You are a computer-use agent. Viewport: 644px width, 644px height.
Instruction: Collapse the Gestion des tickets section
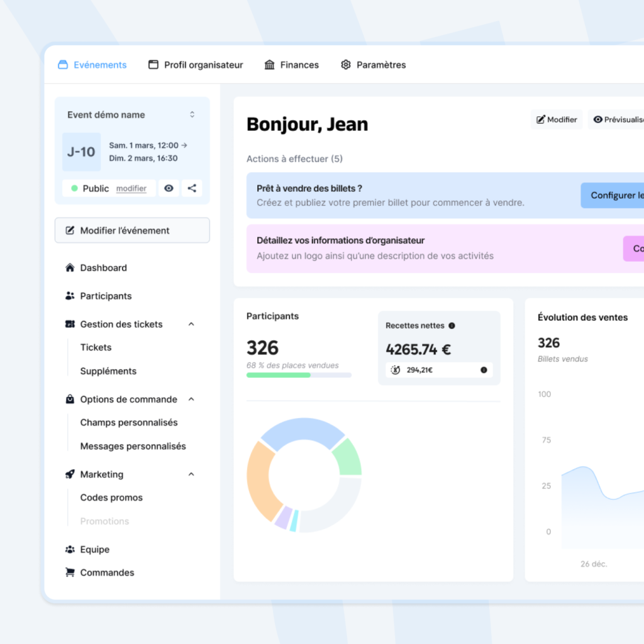191,325
